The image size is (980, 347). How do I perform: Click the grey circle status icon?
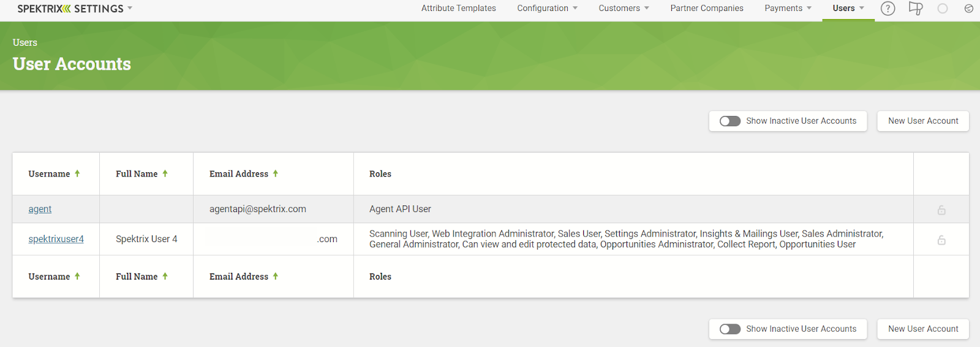943,9
